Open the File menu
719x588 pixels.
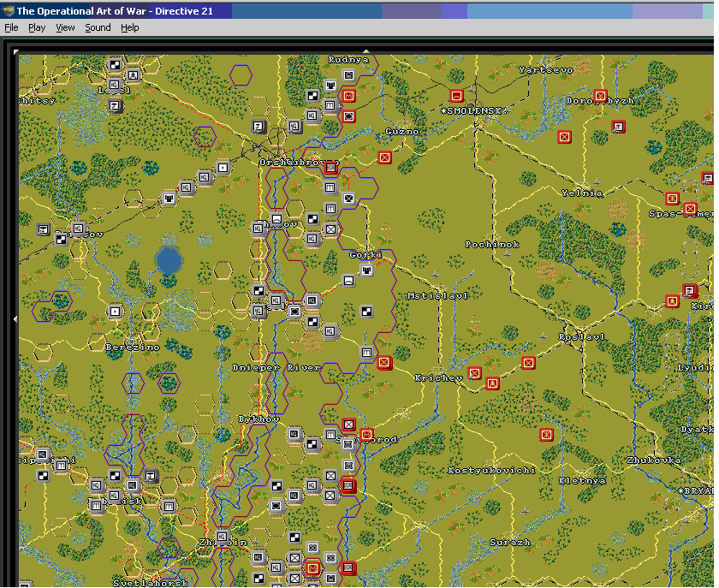11,27
